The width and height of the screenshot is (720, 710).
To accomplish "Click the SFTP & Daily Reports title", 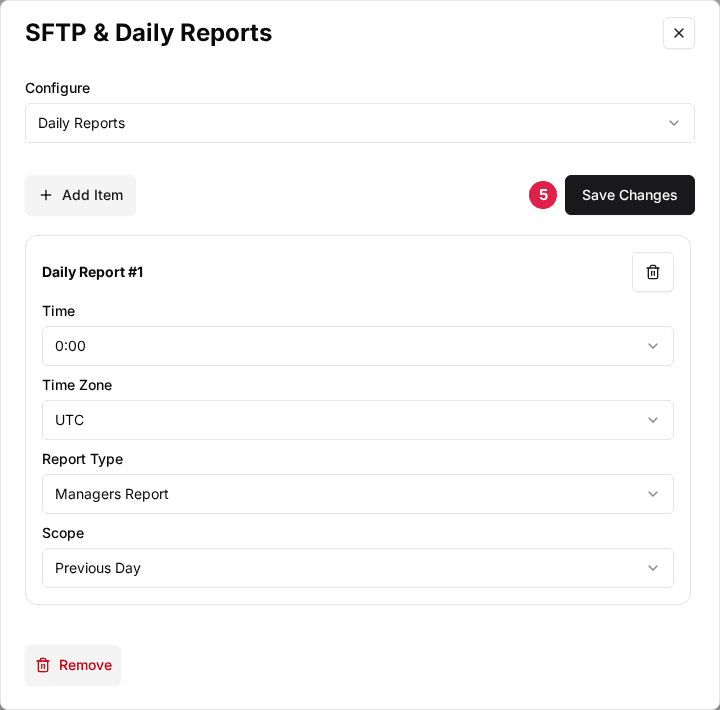I will click(148, 33).
